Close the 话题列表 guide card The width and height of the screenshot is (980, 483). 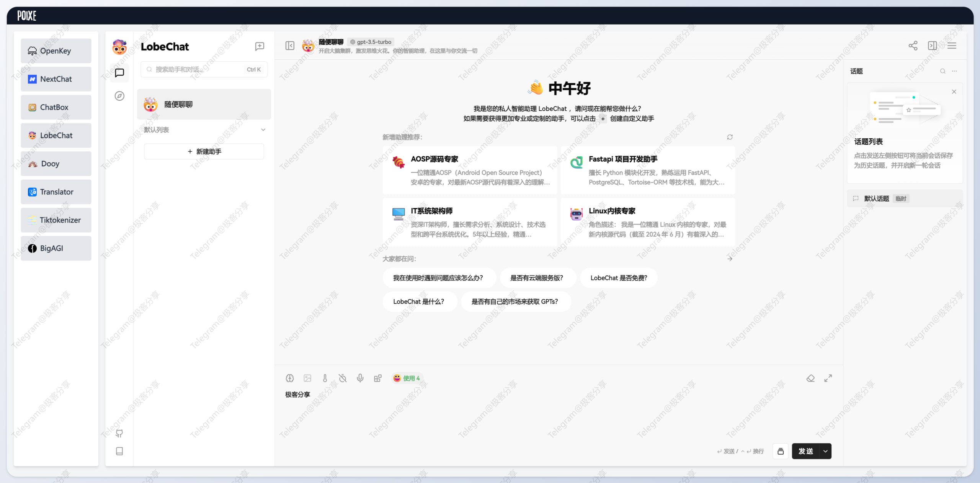click(x=954, y=92)
